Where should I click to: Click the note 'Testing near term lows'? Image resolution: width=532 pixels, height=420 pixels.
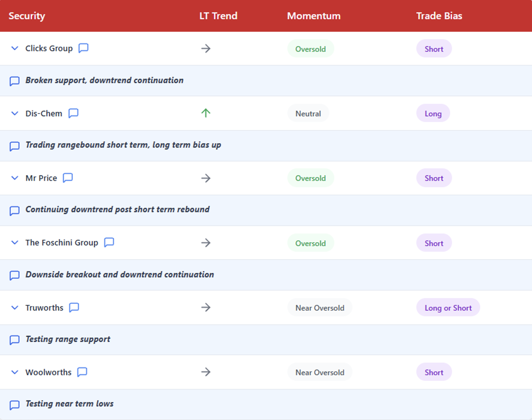click(69, 404)
